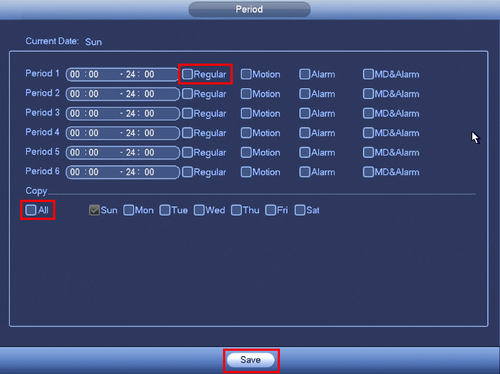Tick the Wed copy checkbox
500x374 pixels.
click(199, 210)
